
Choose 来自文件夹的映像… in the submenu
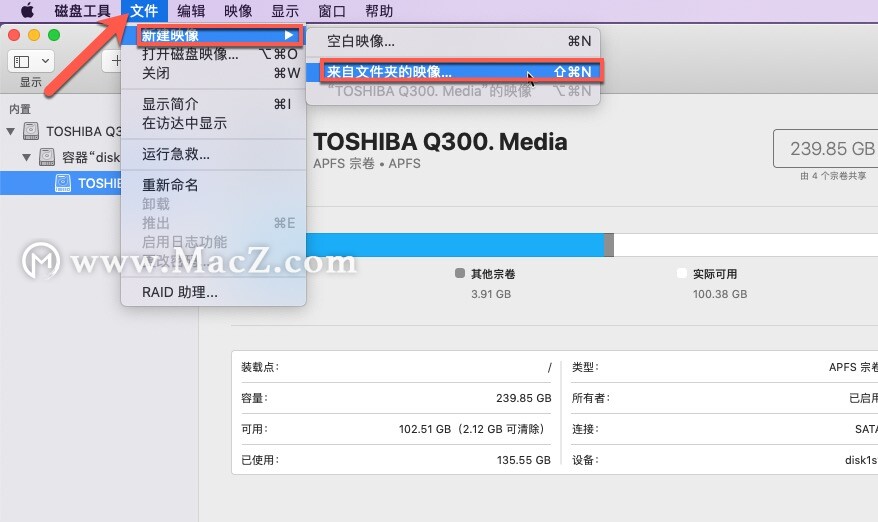coord(452,72)
